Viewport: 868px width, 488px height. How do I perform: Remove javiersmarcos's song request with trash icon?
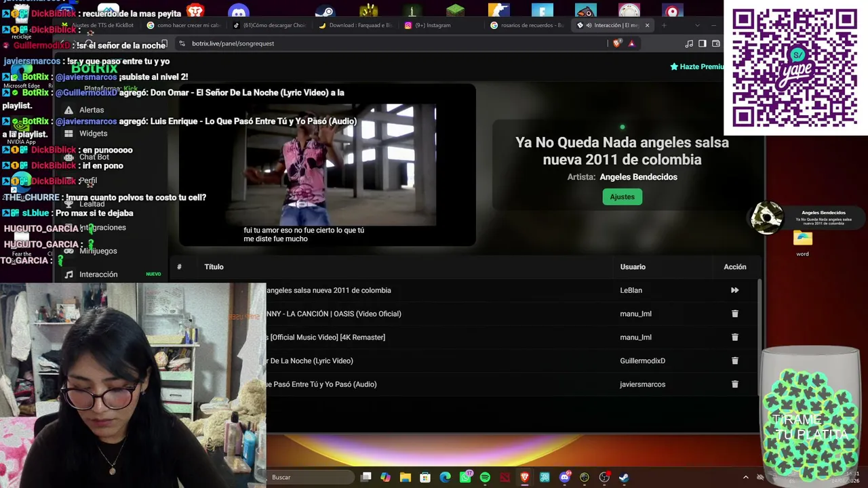[x=734, y=384]
